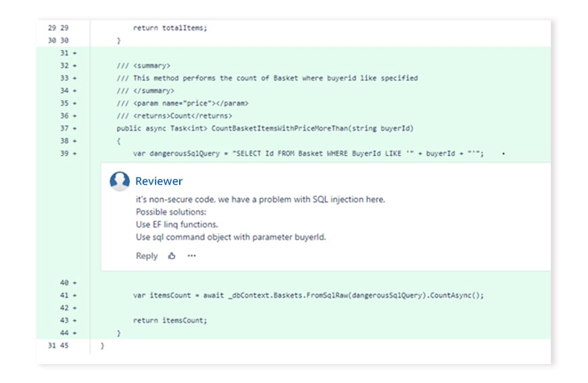Click the 'return totalItems;' code line
Viewport: 588px width, 383px height.
pyautogui.click(x=170, y=28)
